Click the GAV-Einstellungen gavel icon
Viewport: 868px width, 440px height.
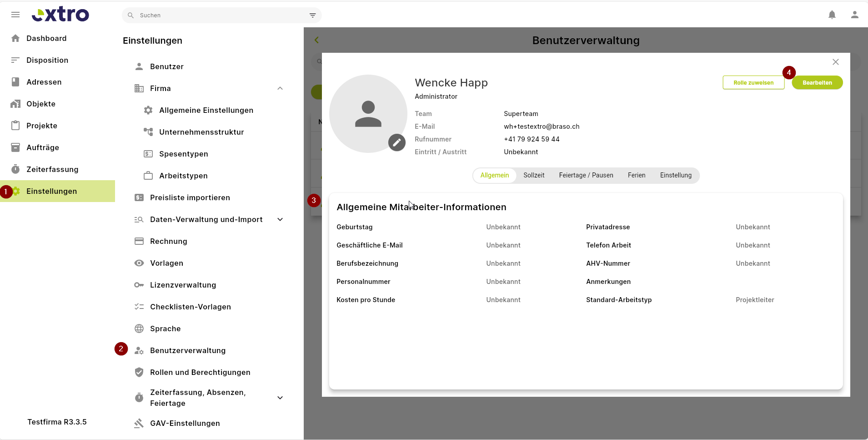click(x=139, y=423)
